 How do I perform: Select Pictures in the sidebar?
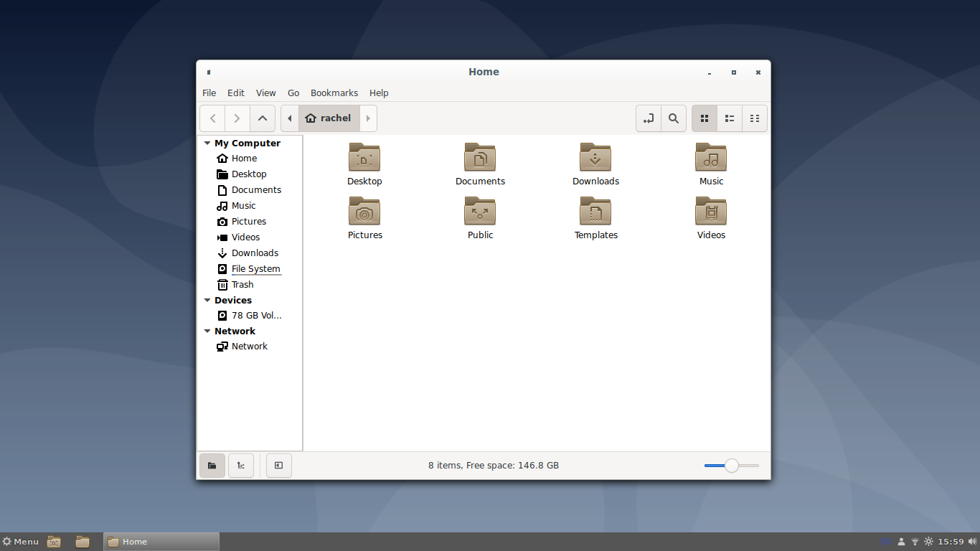tap(250, 222)
